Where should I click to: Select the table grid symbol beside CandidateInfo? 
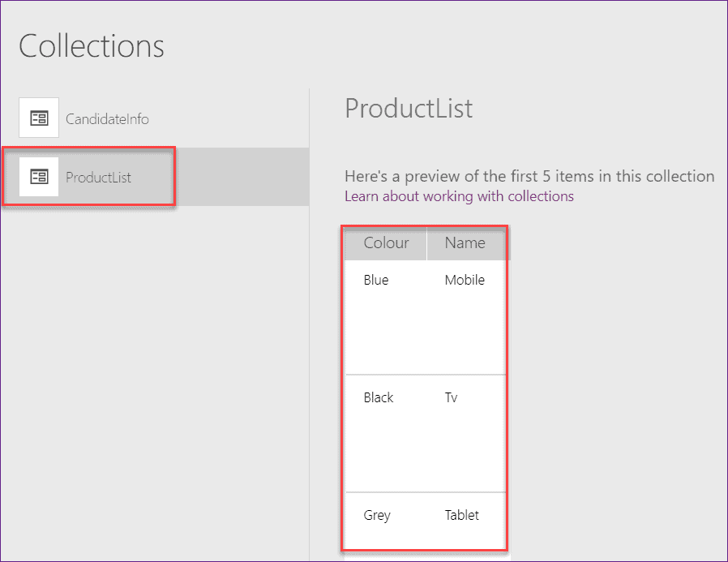pos(38,118)
